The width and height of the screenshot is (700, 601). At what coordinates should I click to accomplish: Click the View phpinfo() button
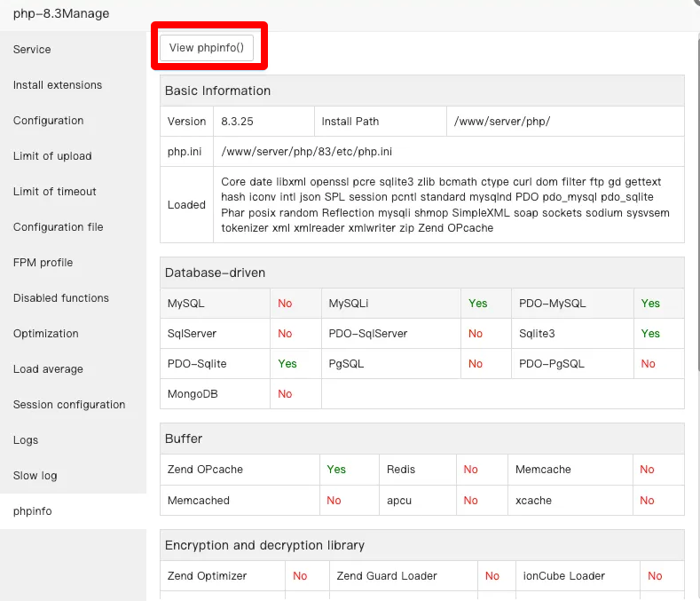[x=207, y=48]
